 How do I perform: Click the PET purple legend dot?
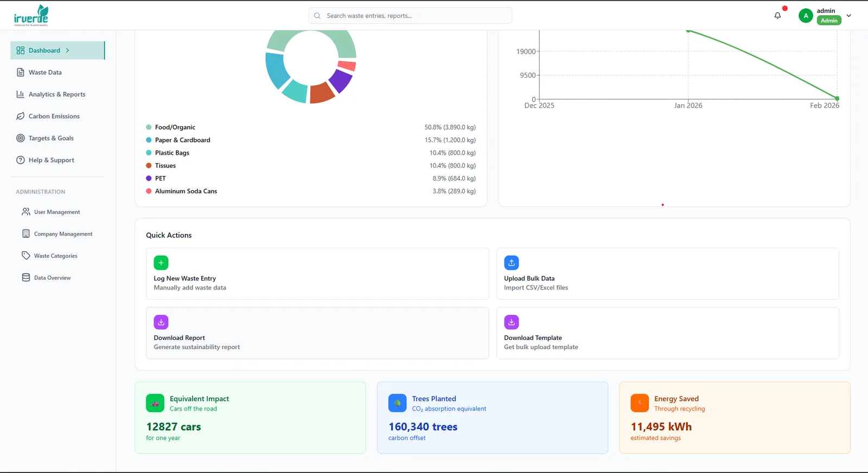point(149,178)
